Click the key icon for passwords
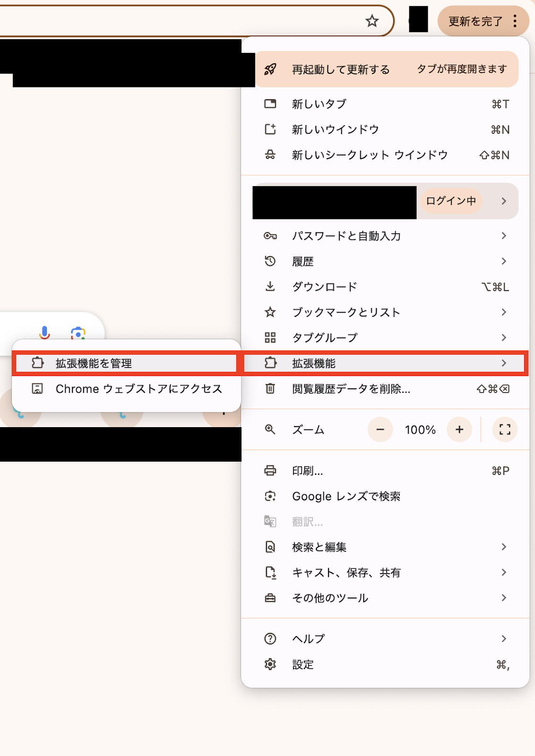 click(270, 236)
